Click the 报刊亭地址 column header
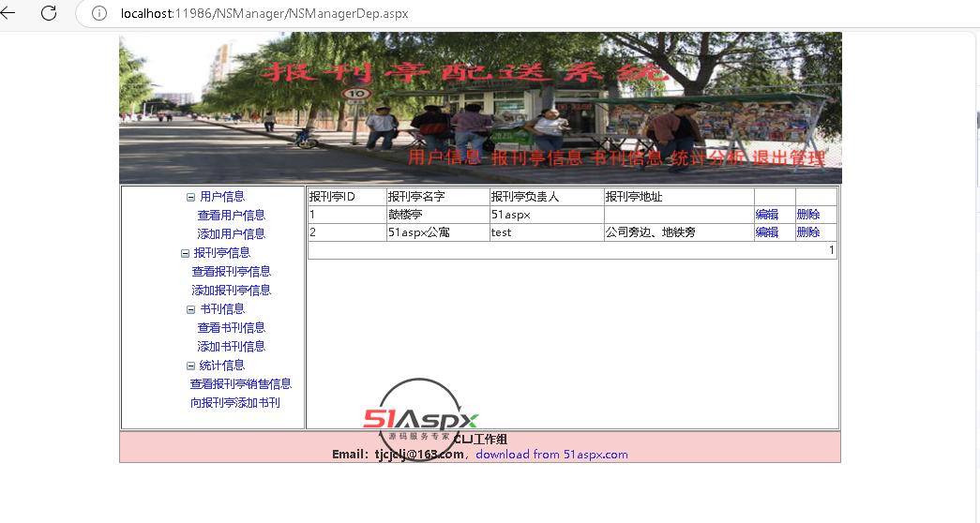Viewport: 980px width, 523px height. click(x=679, y=197)
